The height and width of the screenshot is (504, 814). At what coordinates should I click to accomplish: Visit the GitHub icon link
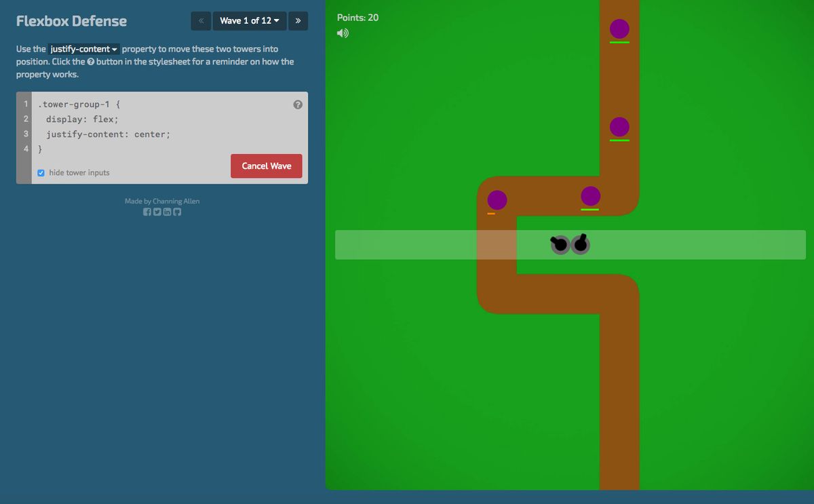pos(177,212)
